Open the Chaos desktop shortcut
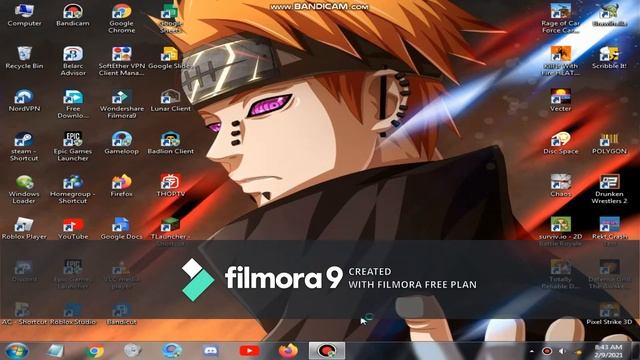Viewport: 640px width, 360px height. 560,186
